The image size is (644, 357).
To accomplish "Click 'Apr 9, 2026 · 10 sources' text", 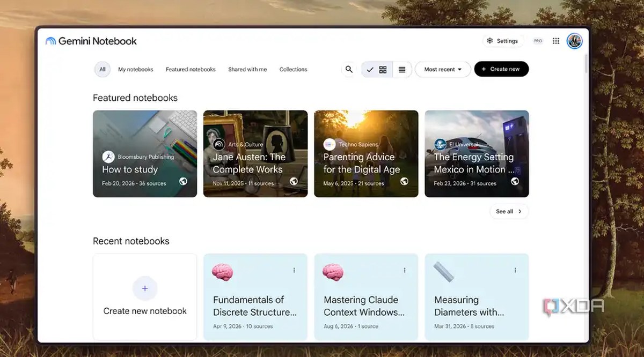I will (243, 326).
